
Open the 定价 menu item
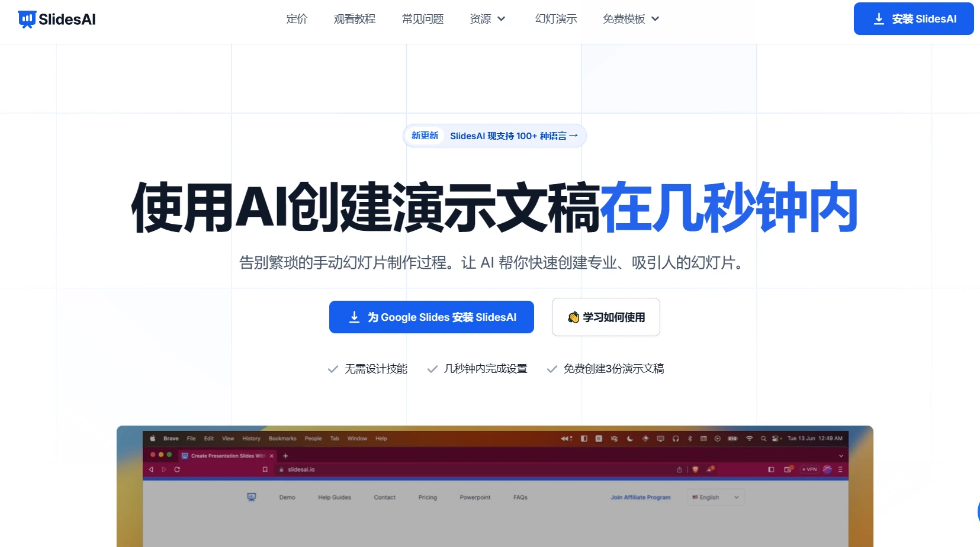point(297,19)
